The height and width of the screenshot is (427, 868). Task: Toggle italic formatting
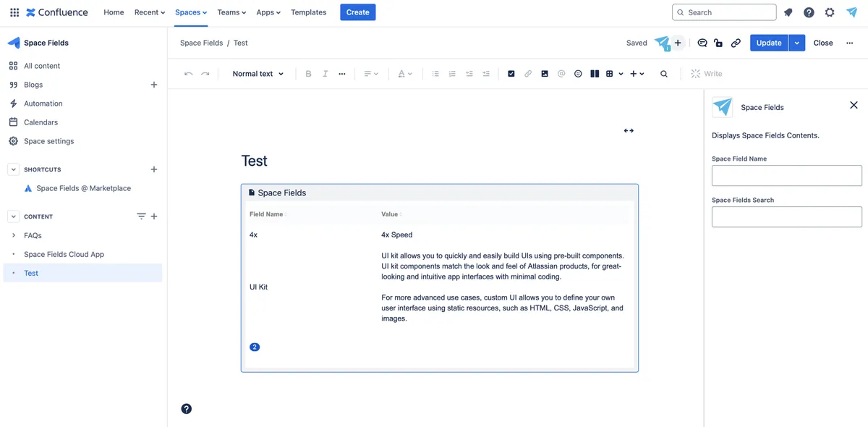(x=325, y=74)
